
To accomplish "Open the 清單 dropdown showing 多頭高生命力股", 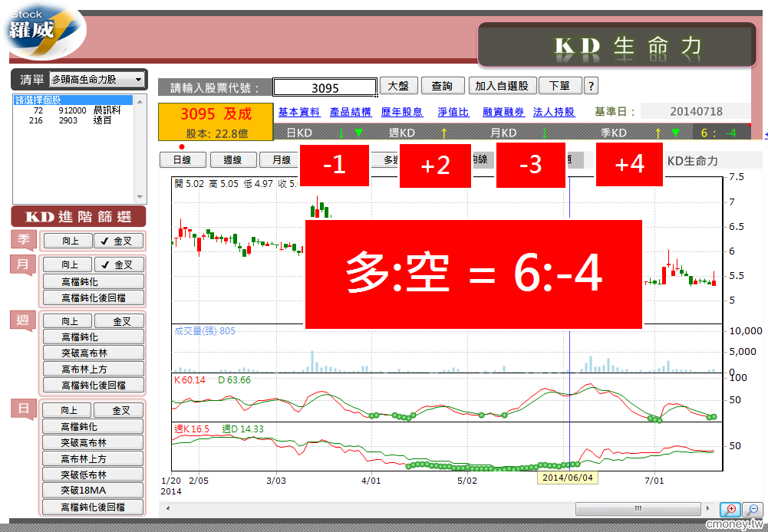I will click(x=97, y=79).
